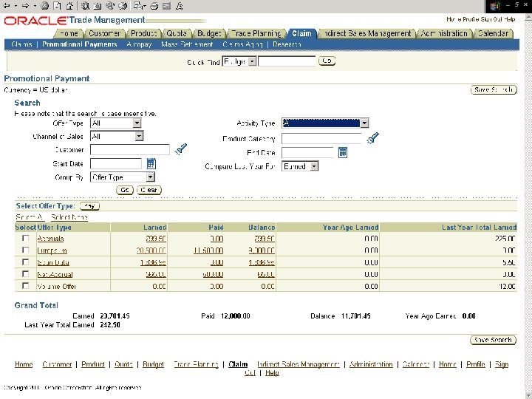Open the Indirect Sales Management tab
The height and width of the screenshot is (399, 532).
(x=367, y=33)
